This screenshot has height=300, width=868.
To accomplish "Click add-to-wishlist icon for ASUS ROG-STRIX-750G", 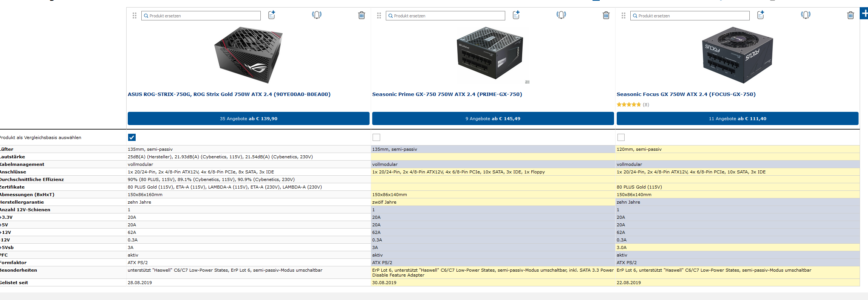I will pyautogui.click(x=272, y=15).
